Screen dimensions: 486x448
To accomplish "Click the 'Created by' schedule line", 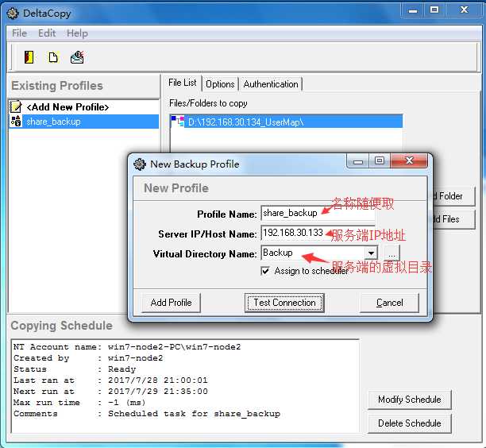I will coord(88,358).
